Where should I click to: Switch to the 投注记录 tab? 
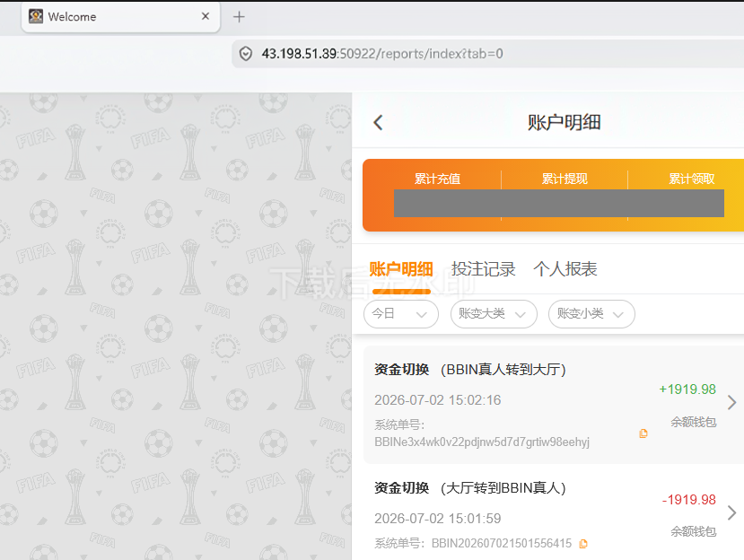(483, 269)
